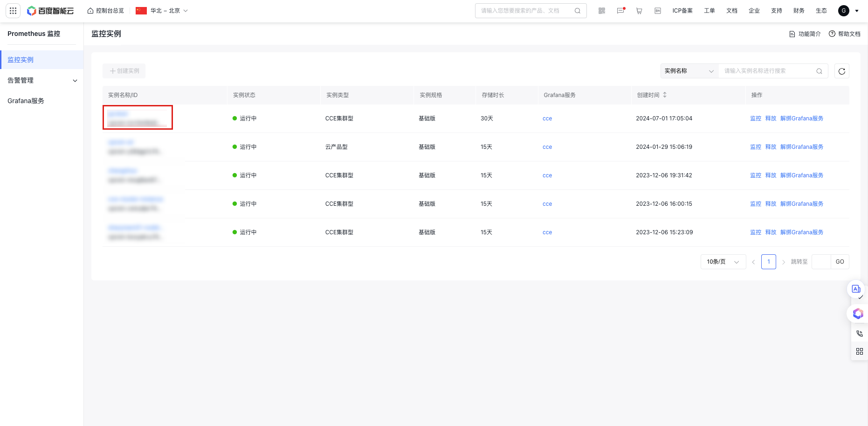Open the QR code icon
868x426 pixels.
(x=602, y=11)
